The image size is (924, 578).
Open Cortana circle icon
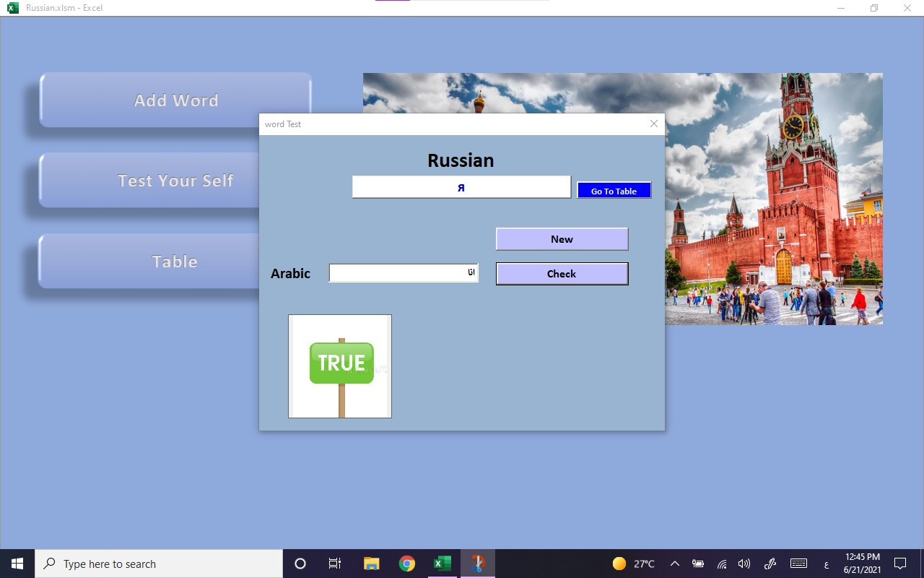(300, 564)
